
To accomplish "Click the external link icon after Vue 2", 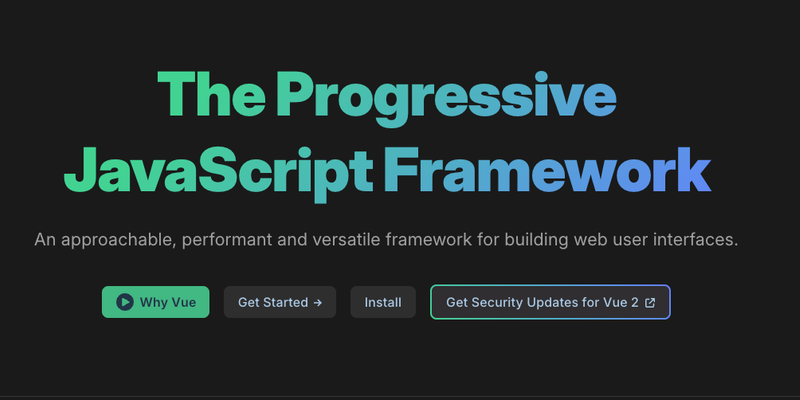I will point(650,303).
